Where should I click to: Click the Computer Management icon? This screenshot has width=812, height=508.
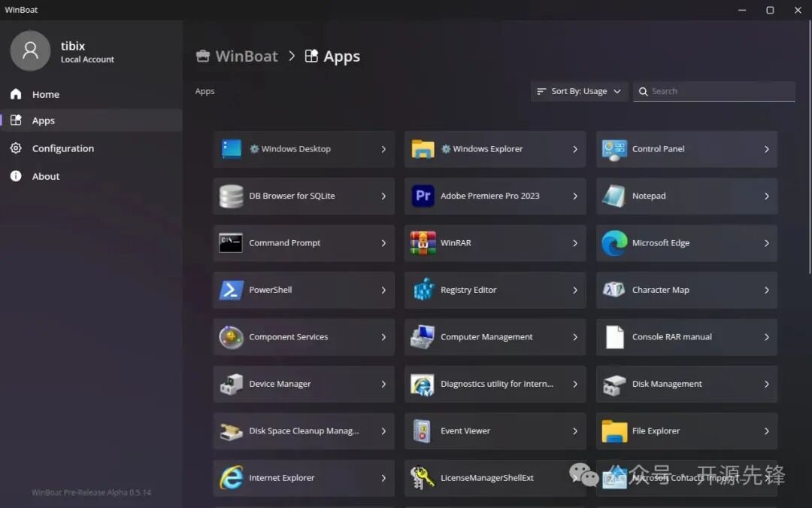[x=423, y=337]
